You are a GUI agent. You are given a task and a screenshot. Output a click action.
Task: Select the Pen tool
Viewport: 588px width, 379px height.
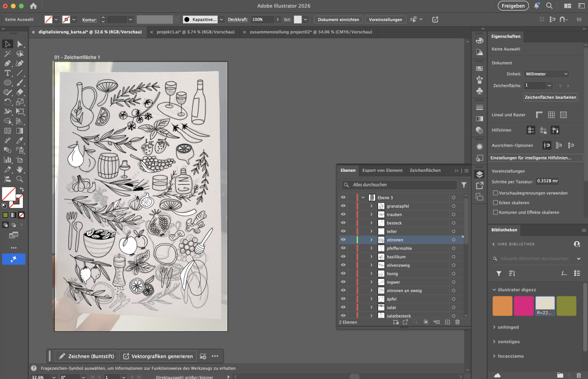(8, 63)
